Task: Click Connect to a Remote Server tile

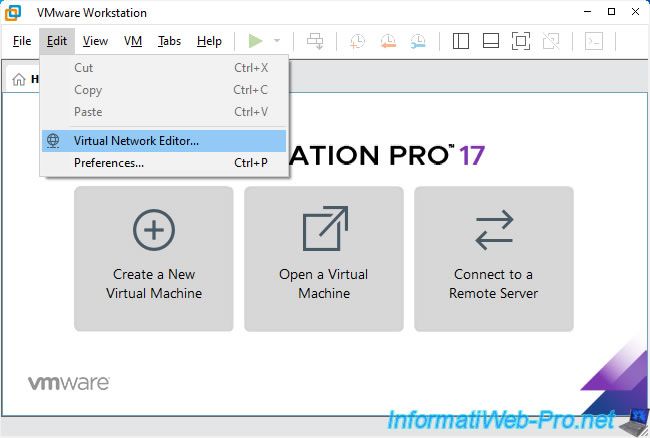Action: pos(494,259)
